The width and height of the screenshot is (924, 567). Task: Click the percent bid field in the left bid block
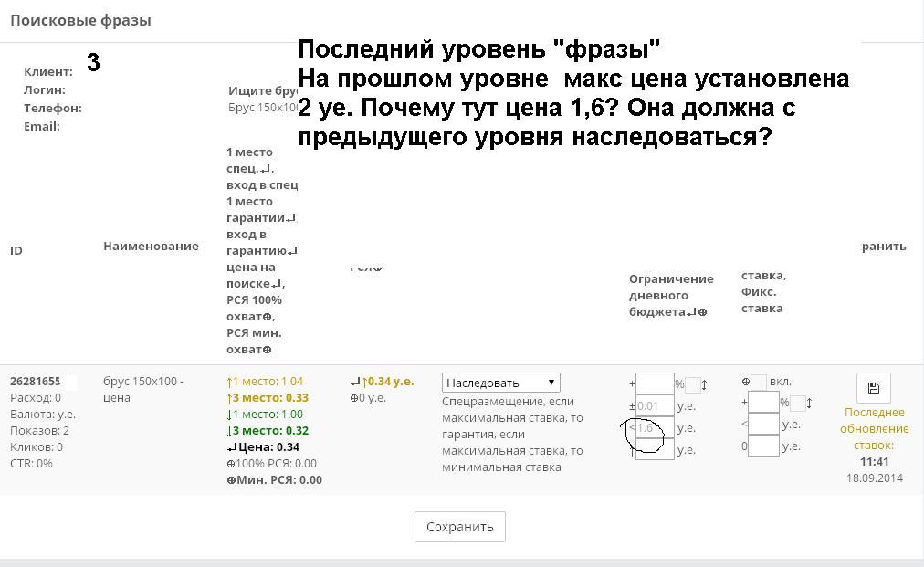point(654,383)
